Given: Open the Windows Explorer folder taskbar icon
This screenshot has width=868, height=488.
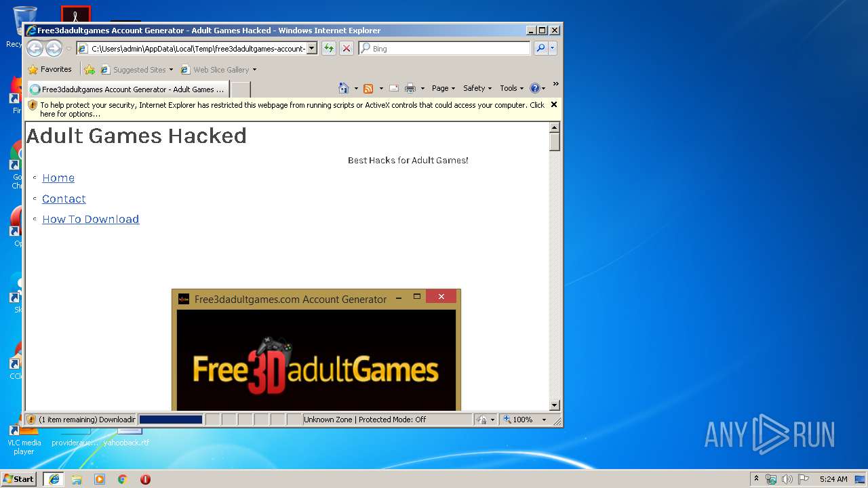Looking at the screenshot, I should tap(77, 479).
